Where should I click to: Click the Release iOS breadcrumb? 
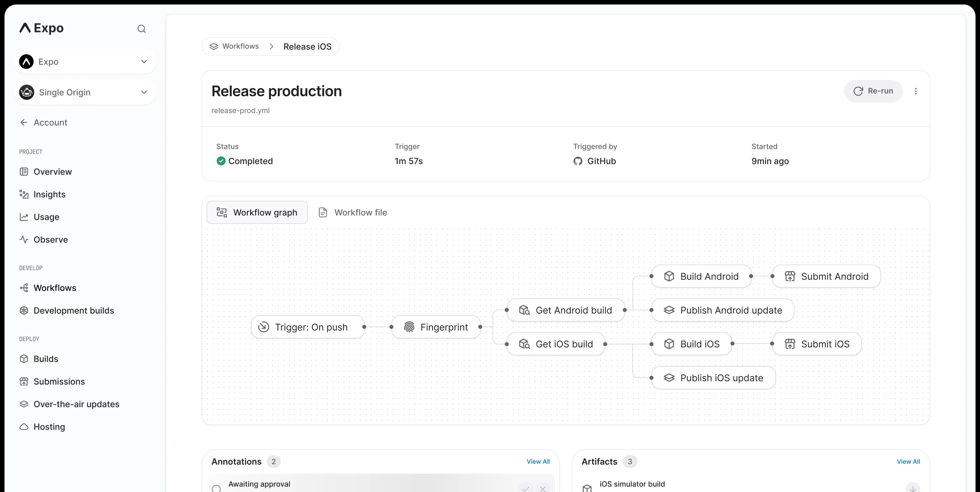307,46
